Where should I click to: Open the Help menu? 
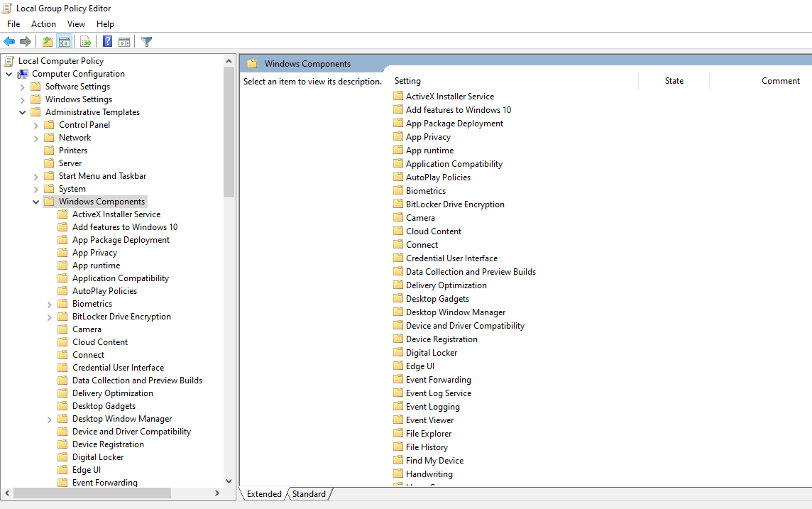point(105,24)
